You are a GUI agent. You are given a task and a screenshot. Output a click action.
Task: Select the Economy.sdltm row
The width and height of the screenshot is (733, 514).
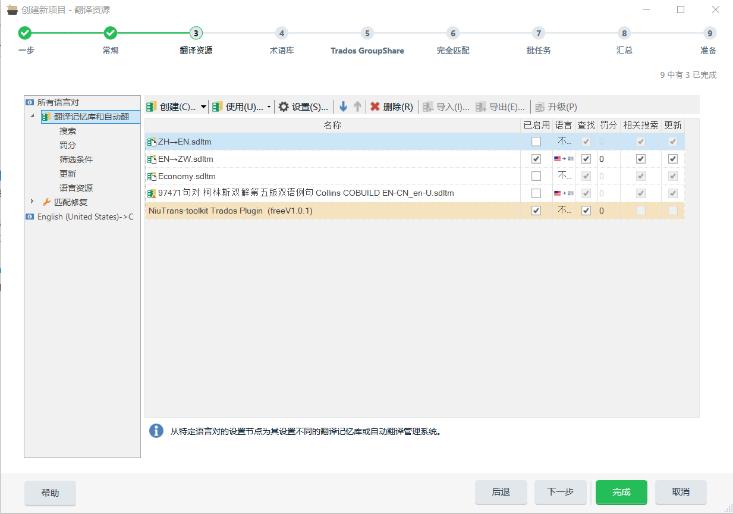(415, 176)
